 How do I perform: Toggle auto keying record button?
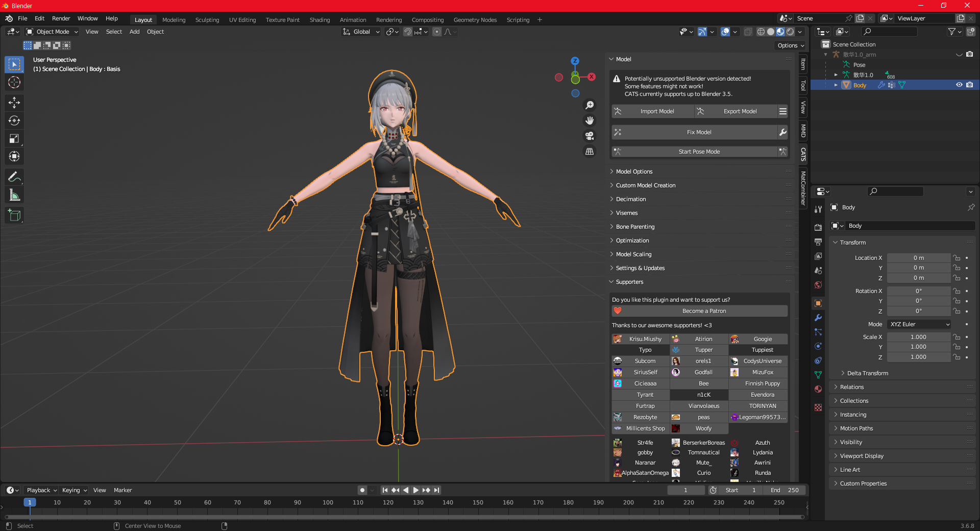362,490
